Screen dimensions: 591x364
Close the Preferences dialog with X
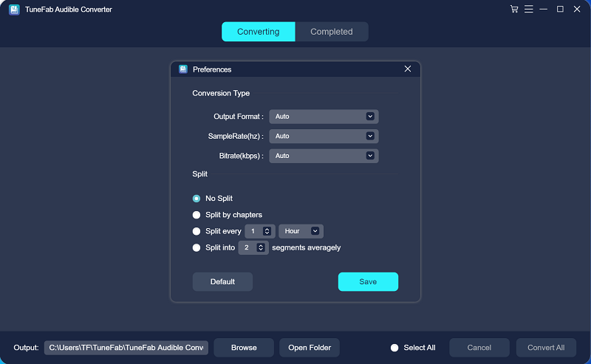click(x=408, y=69)
